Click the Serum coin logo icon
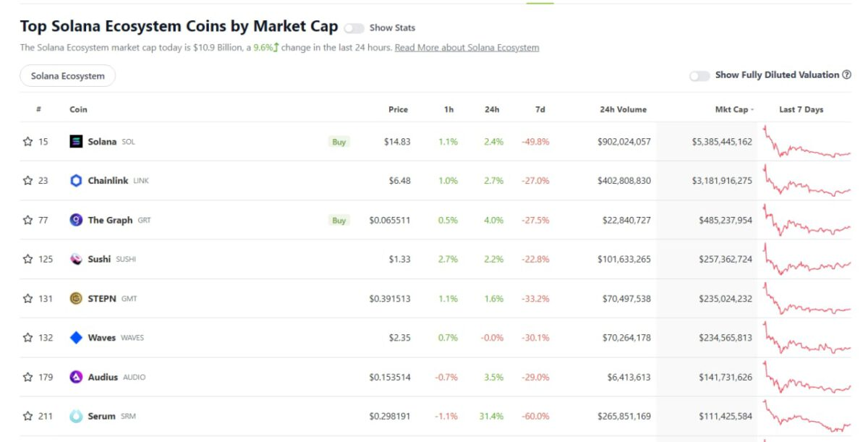This screenshot has height=442, width=868. 76,416
